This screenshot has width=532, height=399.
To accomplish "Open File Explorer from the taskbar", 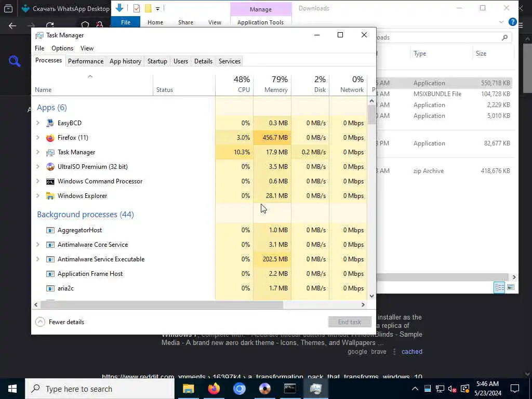I will pyautogui.click(x=188, y=389).
